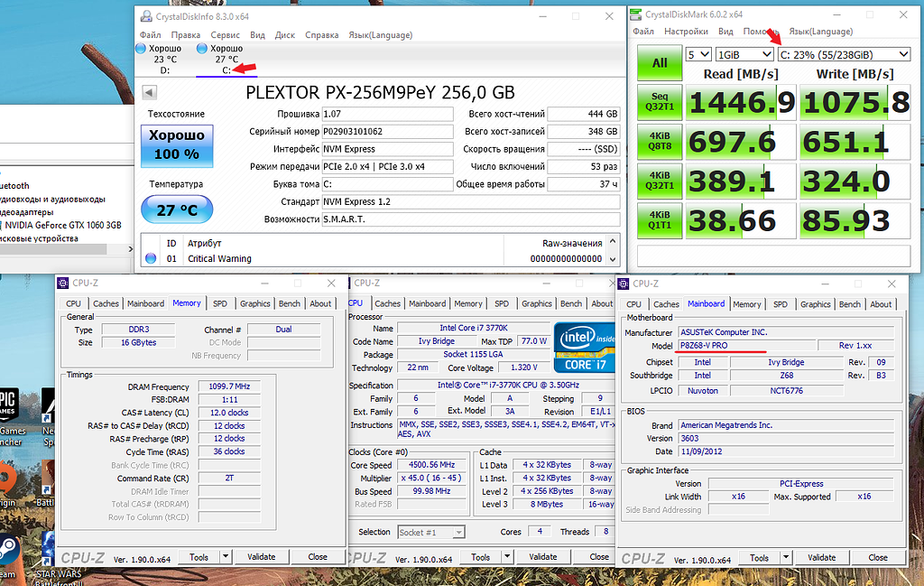Screen dimensions: 924x586
Task: Open the Правка menu in CrystalDiskInfo
Action: tap(186, 35)
